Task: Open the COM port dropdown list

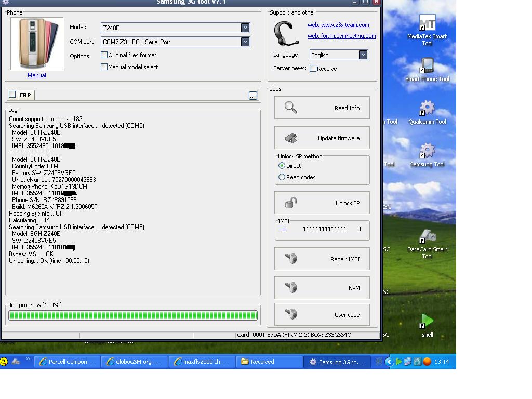Action: coord(245,42)
